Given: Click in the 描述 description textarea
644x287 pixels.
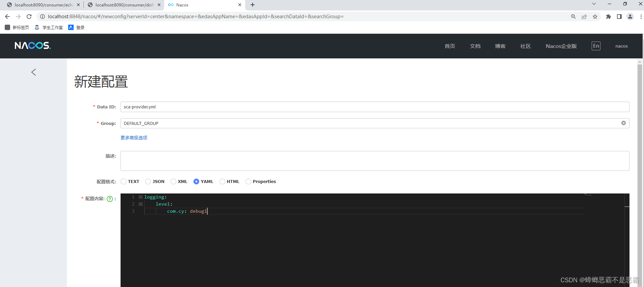Looking at the screenshot, I should pos(375,161).
